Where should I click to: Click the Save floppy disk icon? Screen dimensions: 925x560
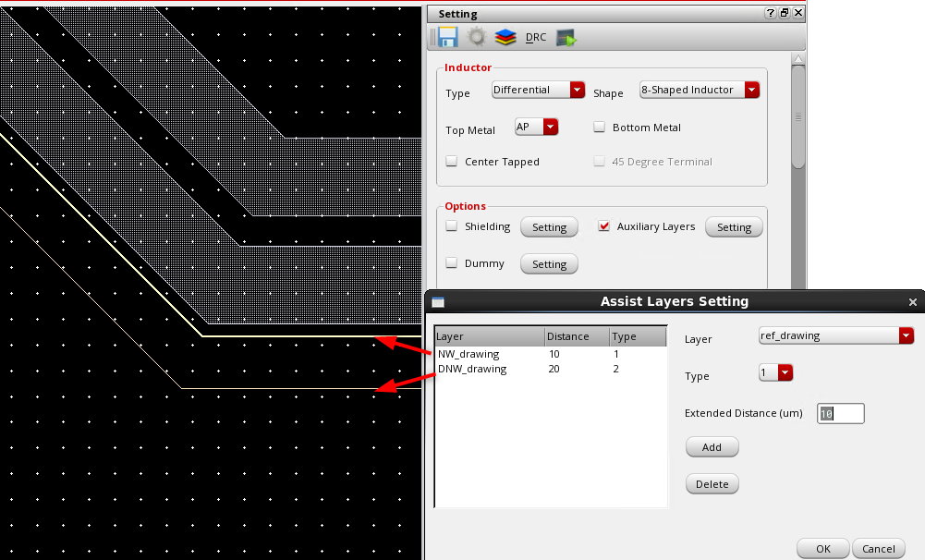(x=448, y=38)
